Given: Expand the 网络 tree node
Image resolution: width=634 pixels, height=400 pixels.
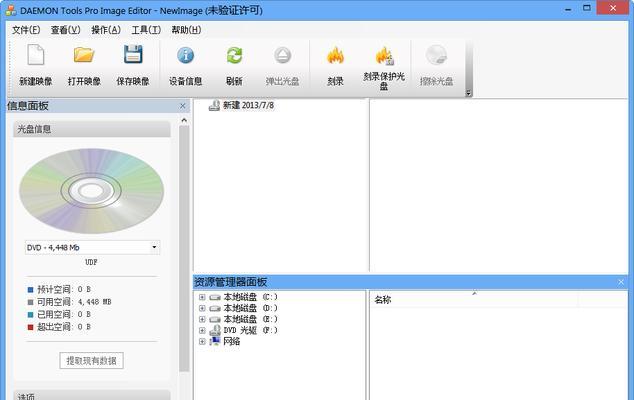Looking at the screenshot, I should (202, 342).
